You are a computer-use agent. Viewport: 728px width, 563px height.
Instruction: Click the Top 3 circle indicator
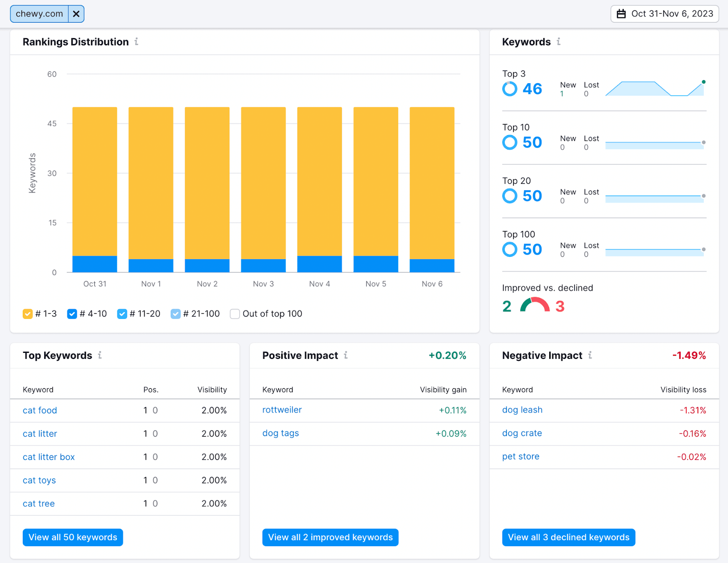tap(510, 89)
